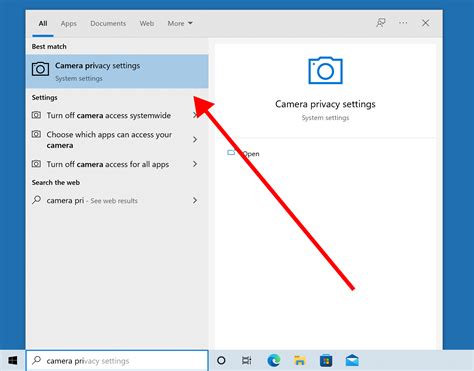Screen dimensions: 474x371
Task: Switch to the Apps tab
Action: 69,23
